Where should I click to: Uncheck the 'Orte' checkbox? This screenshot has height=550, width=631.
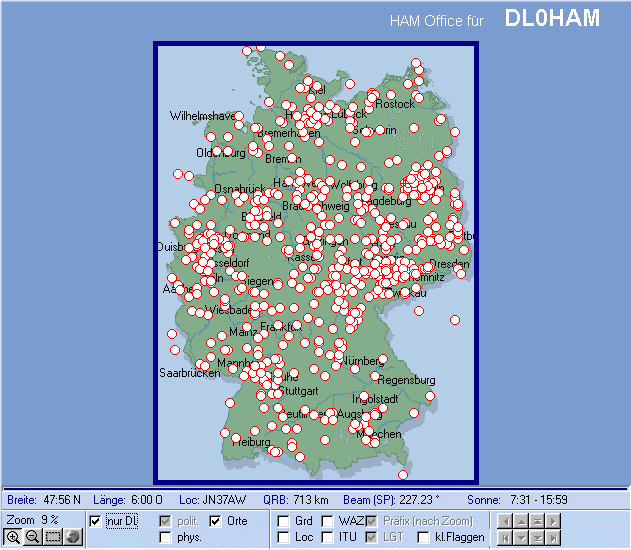click(215, 521)
